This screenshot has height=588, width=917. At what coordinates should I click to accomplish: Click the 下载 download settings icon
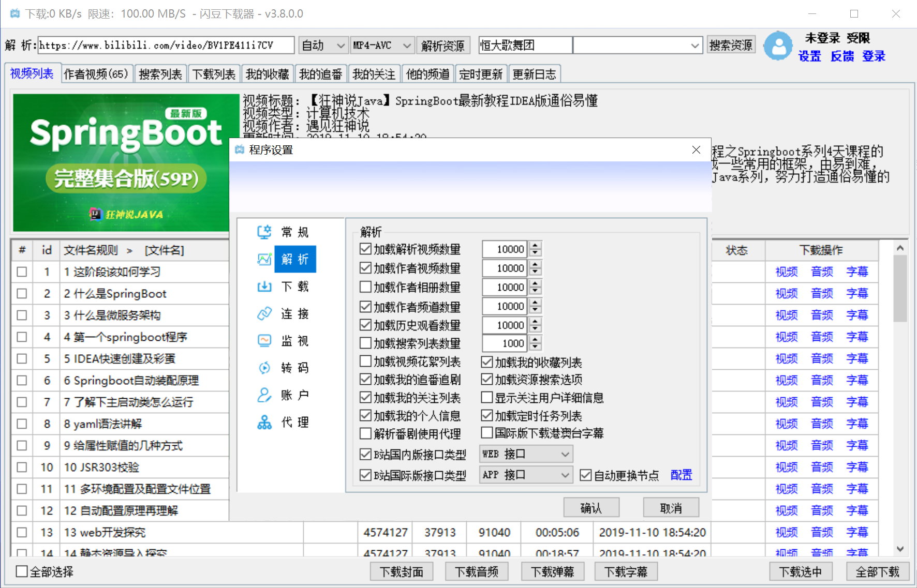(264, 287)
